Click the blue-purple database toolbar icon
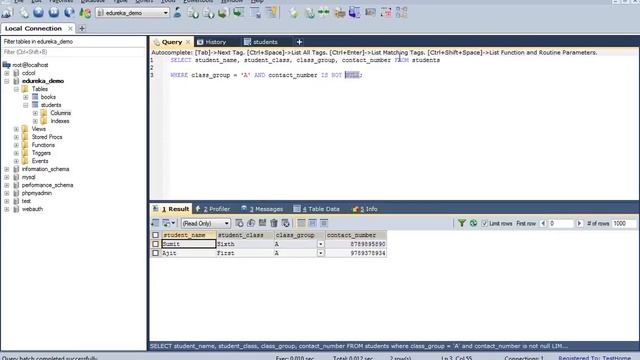Image resolution: width=640 pixels, height=360 pixels. click(354, 13)
